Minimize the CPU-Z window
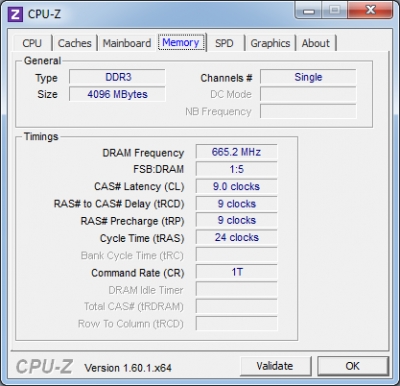400x386 pixels. pyautogui.click(x=309, y=11)
